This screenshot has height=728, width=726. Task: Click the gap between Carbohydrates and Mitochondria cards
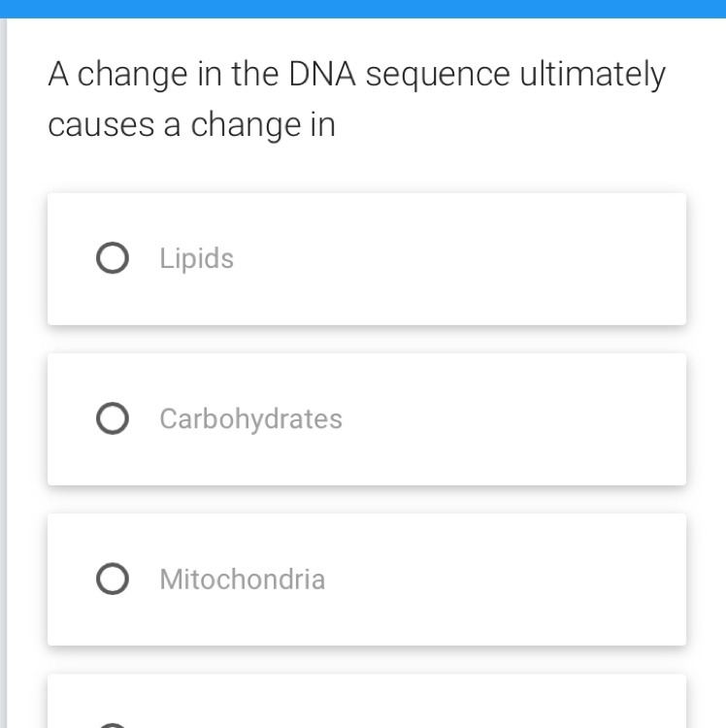pos(367,499)
